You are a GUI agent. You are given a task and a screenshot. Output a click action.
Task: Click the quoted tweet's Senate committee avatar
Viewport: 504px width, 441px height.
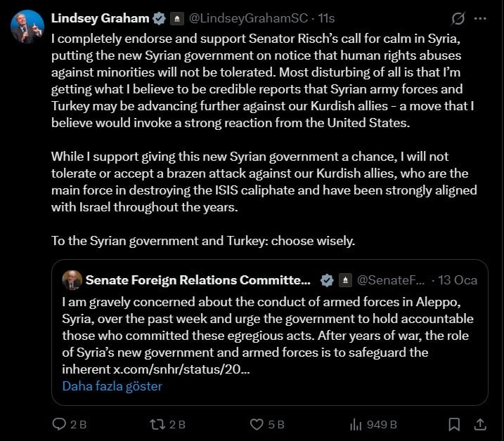(x=71, y=280)
